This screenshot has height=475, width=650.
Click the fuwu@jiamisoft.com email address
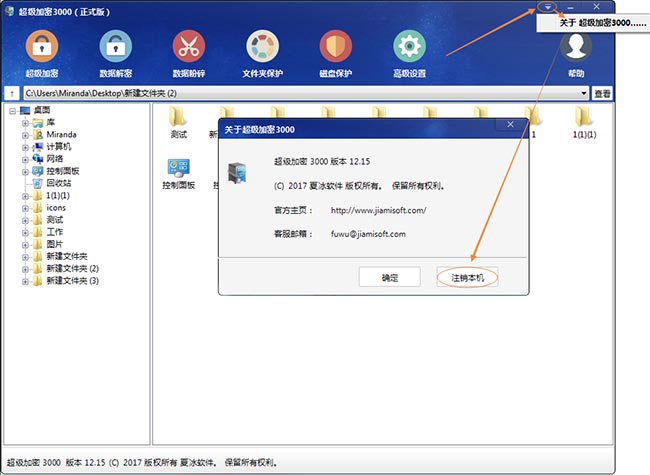(368, 234)
